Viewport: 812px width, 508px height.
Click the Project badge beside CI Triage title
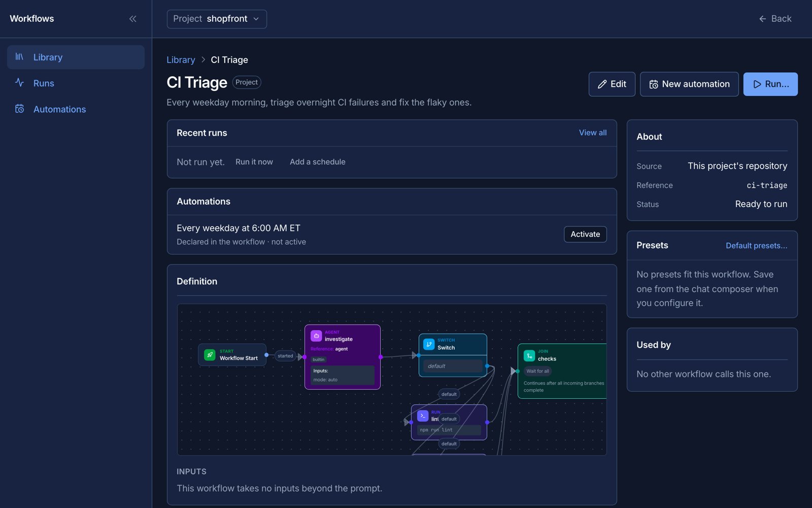(x=247, y=82)
